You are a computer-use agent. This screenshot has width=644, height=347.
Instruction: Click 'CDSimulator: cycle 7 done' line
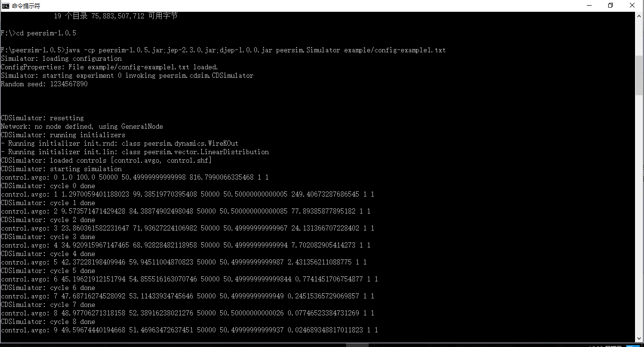[48, 305]
